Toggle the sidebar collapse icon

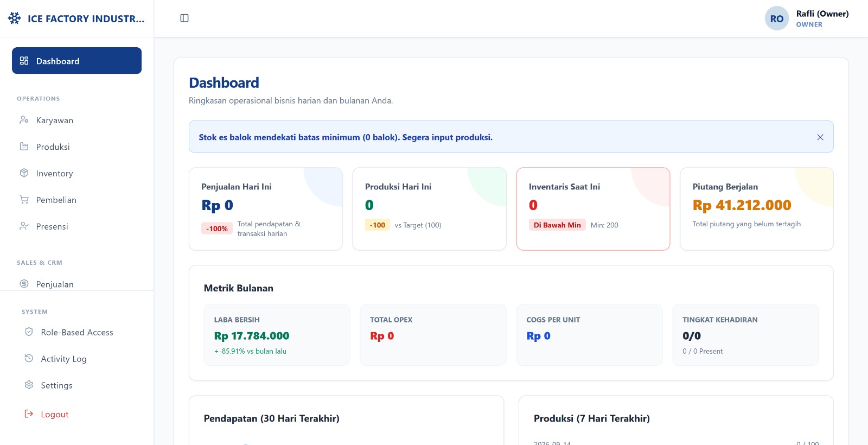(x=184, y=18)
